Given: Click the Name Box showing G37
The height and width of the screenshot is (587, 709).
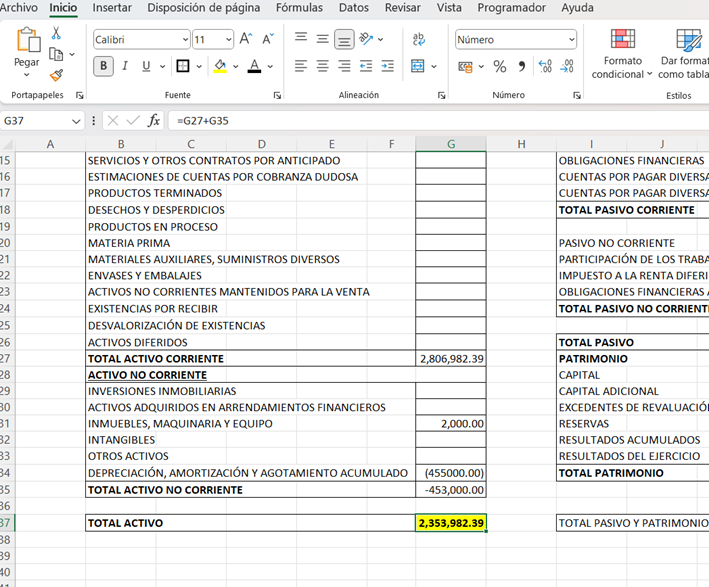Looking at the screenshot, I should coord(34,121).
